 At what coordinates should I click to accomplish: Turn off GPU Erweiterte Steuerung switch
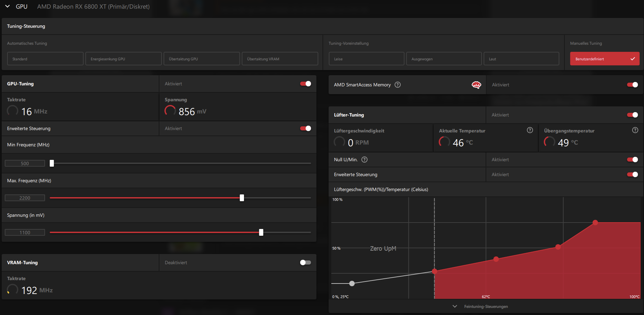306,128
